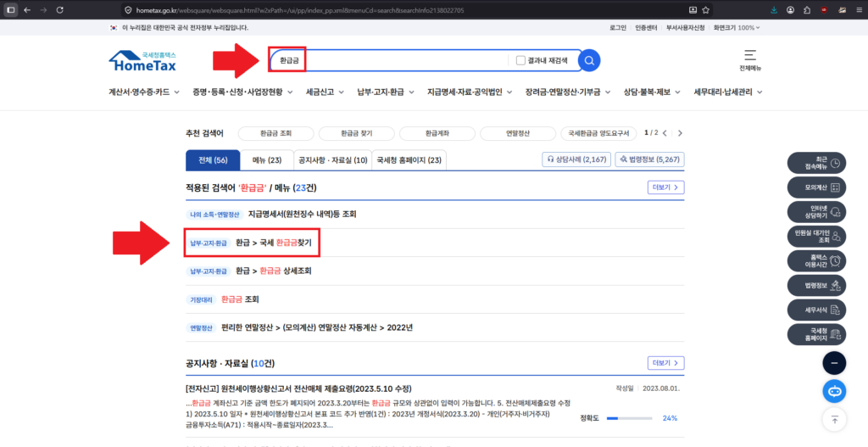Show next recommended keywords page arrow
Viewport: 868px width, 447px height.
681,133
